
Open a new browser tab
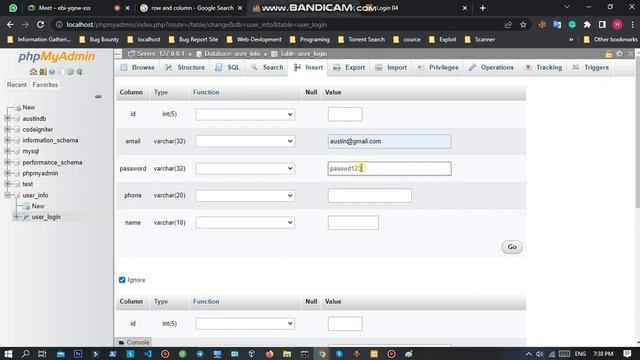[482, 8]
